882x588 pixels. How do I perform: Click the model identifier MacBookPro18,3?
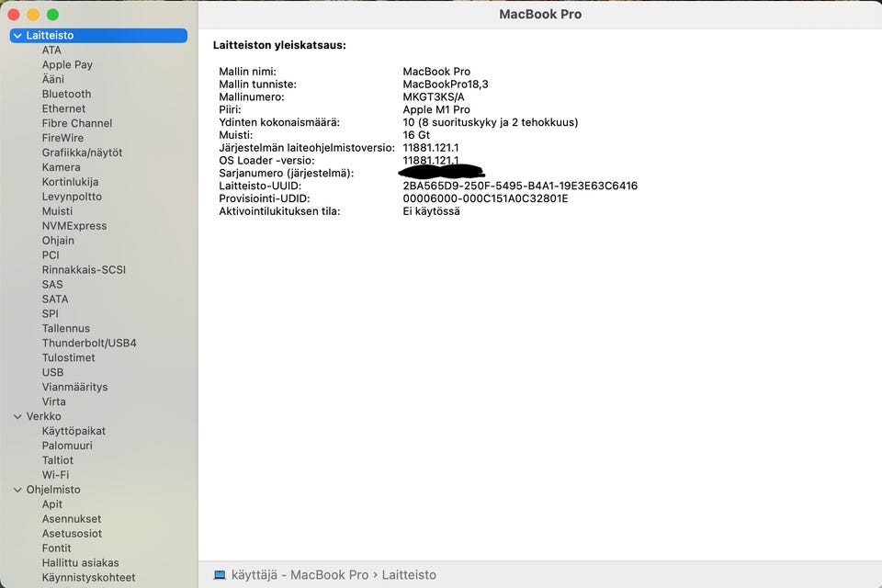pyautogui.click(x=446, y=85)
